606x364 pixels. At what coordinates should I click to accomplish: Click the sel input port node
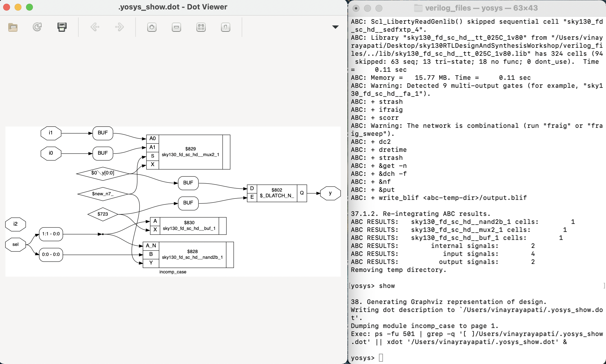(15, 244)
